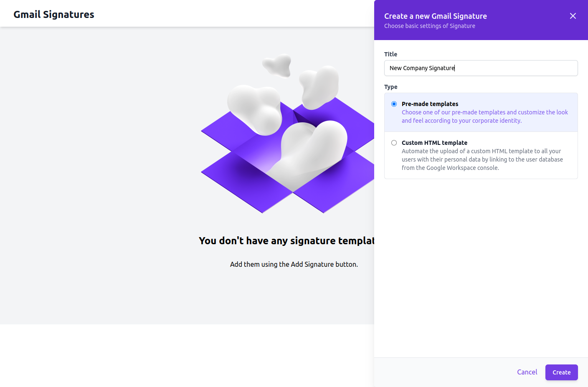Select the Custom HTML template radio button
This screenshot has height=387, width=588.
point(394,143)
